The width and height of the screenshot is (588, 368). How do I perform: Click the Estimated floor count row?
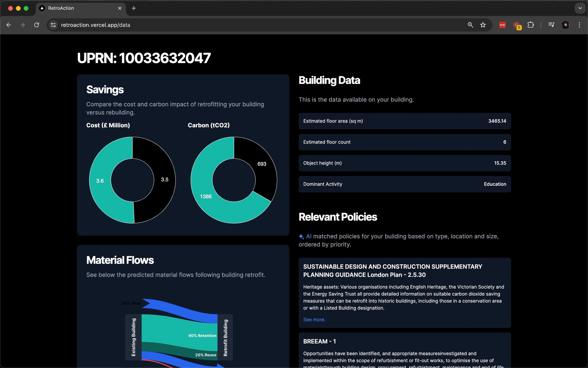tap(404, 142)
